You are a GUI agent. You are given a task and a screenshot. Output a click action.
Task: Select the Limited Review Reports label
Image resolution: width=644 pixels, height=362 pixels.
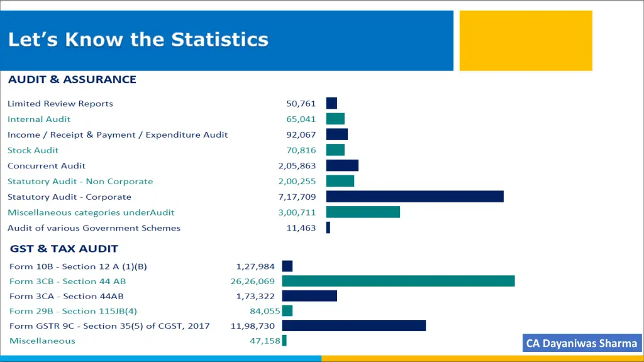pos(60,104)
